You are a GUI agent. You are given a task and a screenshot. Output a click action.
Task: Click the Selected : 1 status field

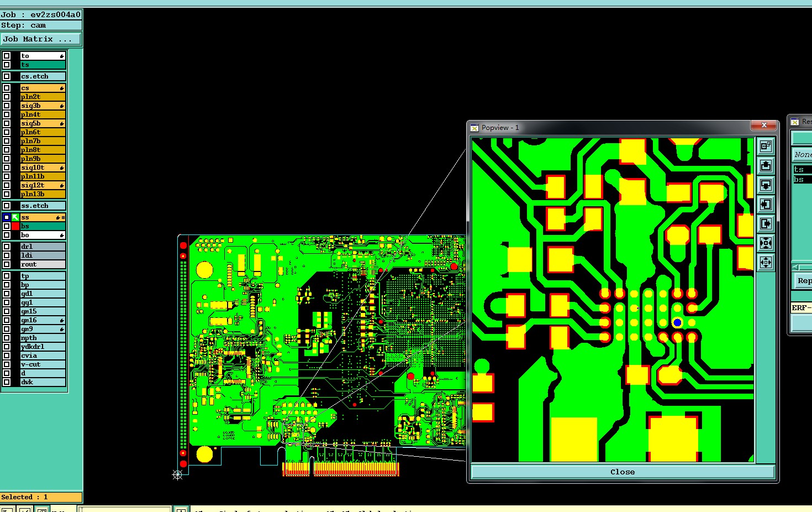click(41, 497)
